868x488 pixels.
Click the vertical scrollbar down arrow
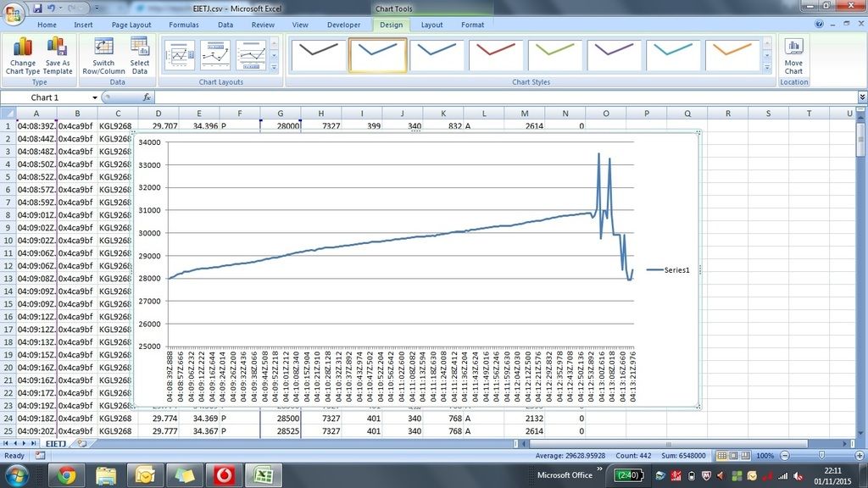861,433
